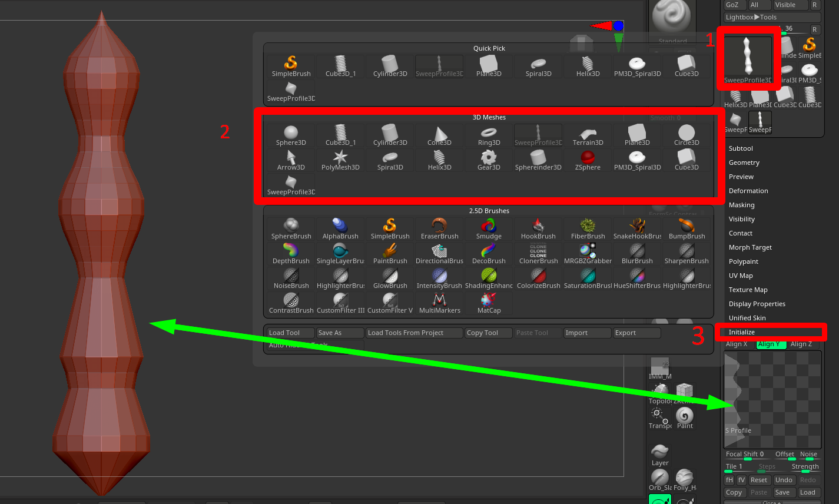Select the PolyMesh3D star tool

340,160
